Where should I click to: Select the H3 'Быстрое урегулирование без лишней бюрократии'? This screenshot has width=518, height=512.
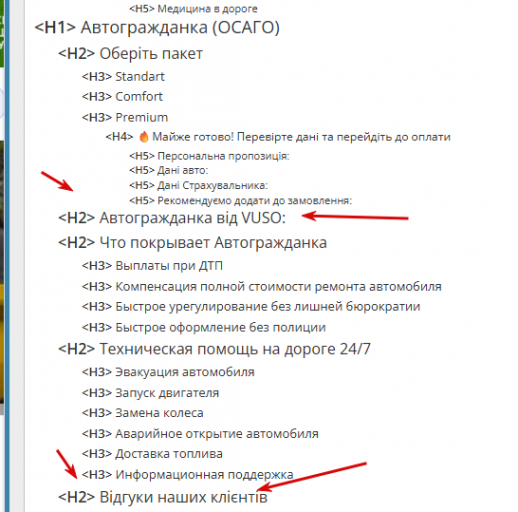click(x=251, y=307)
